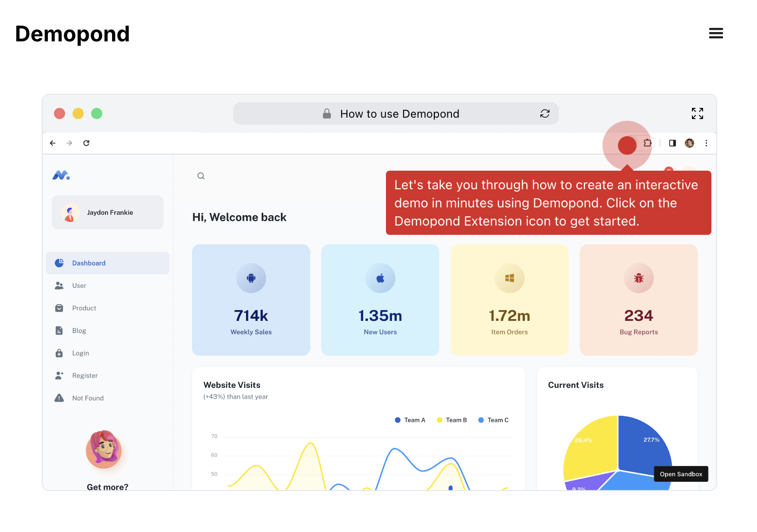Click the 1.72m Item Orders value
This screenshot has width=757, height=532.
point(510,316)
